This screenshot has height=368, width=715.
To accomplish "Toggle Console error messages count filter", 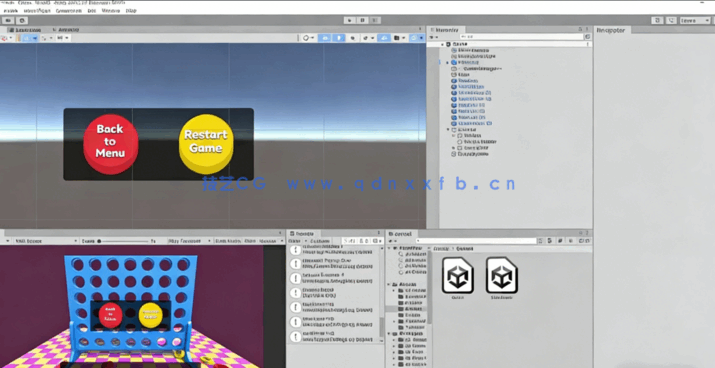I will [x=378, y=241].
